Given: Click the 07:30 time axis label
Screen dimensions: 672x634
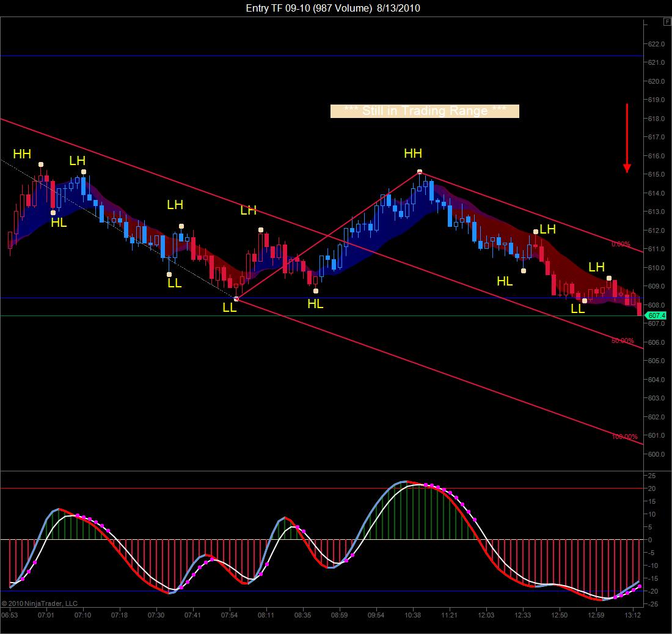Looking at the screenshot, I should click(x=156, y=615).
